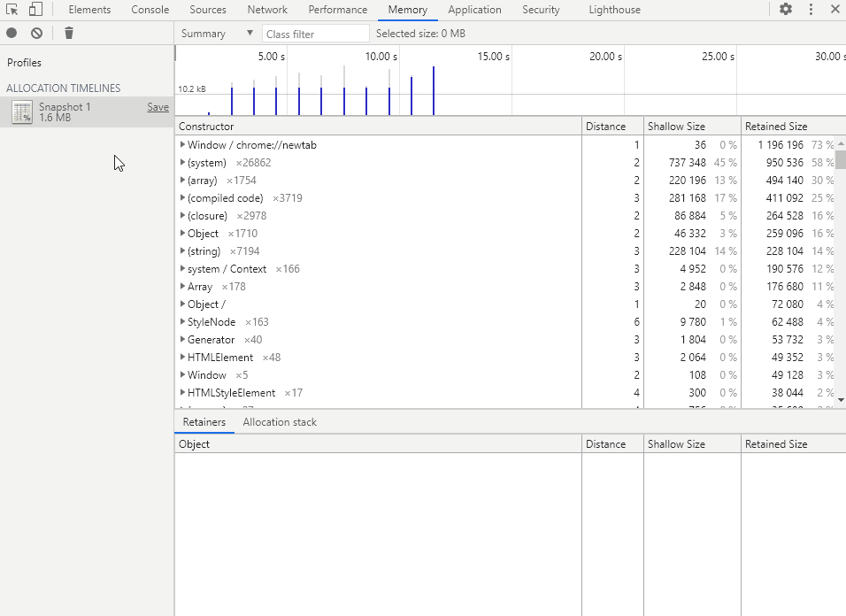The width and height of the screenshot is (846, 616).
Task: Expand the (compiled code) row
Action: pyautogui.click(x=182, y=198)
